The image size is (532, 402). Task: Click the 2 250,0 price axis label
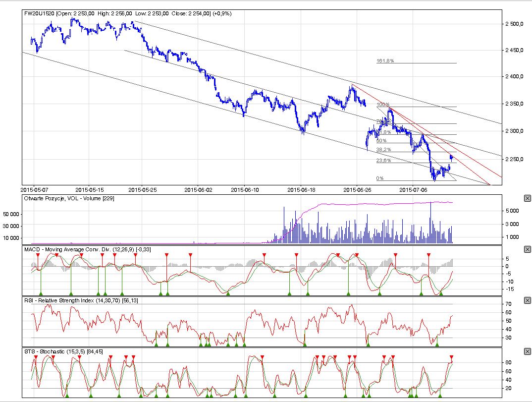point(514,159)
